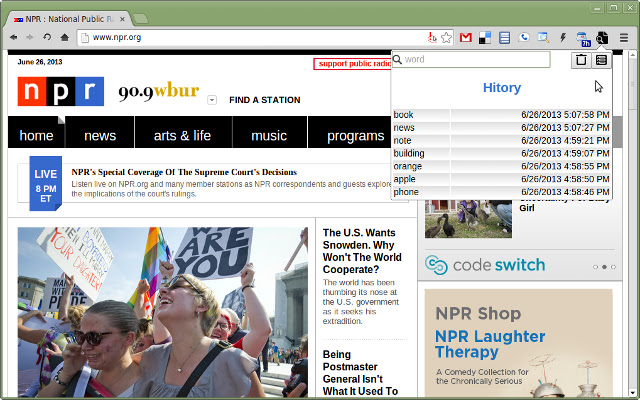Open the news navigation tab
The height and width of the screenshot is (400, 640).
coord(100,132)
